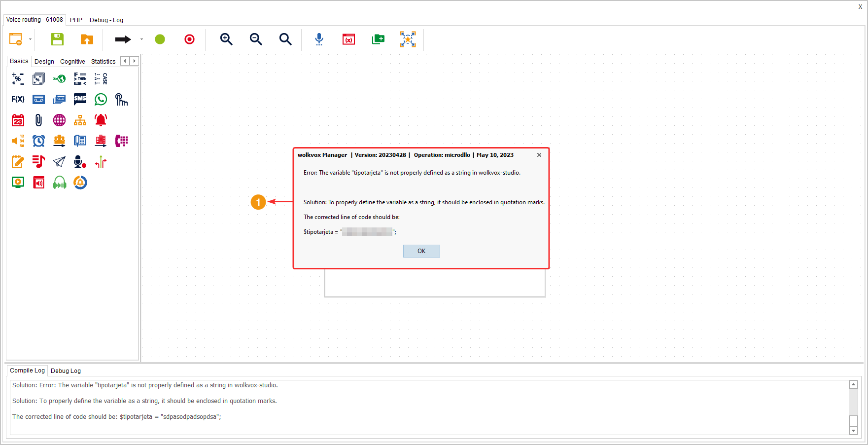This screenshot has height=445, width=868.
Task: Open the Debug - Log tab
Action: click(x=106, y=20)
